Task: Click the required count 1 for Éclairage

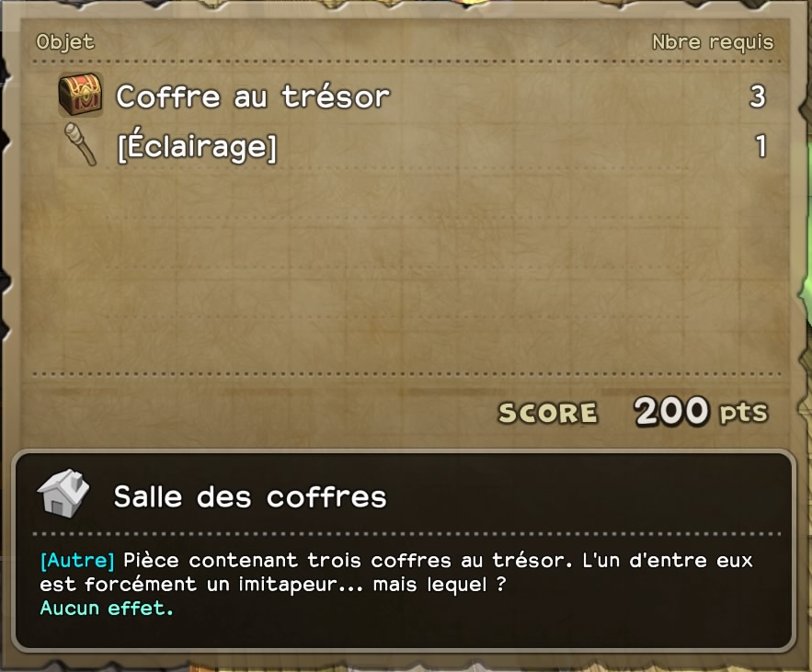Action: click(x=761, y=146)
